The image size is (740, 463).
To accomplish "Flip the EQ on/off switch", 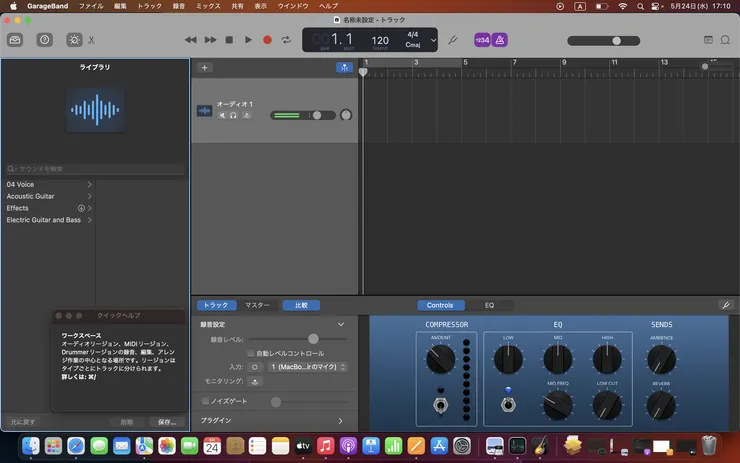I will tap(508, 404).
